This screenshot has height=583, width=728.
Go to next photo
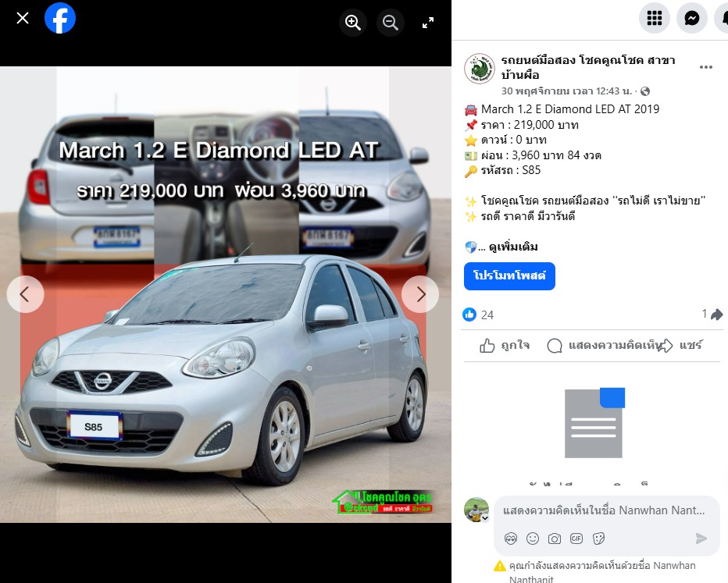point(420,294)
